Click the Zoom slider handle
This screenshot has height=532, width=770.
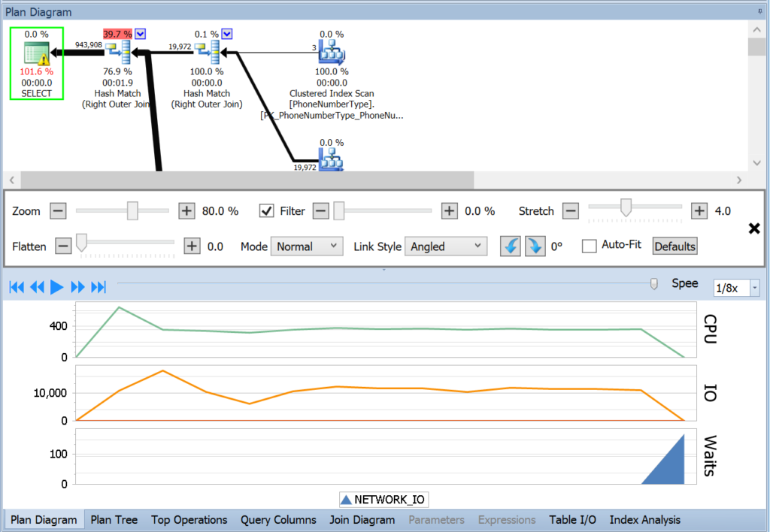[x=132, y=210]
